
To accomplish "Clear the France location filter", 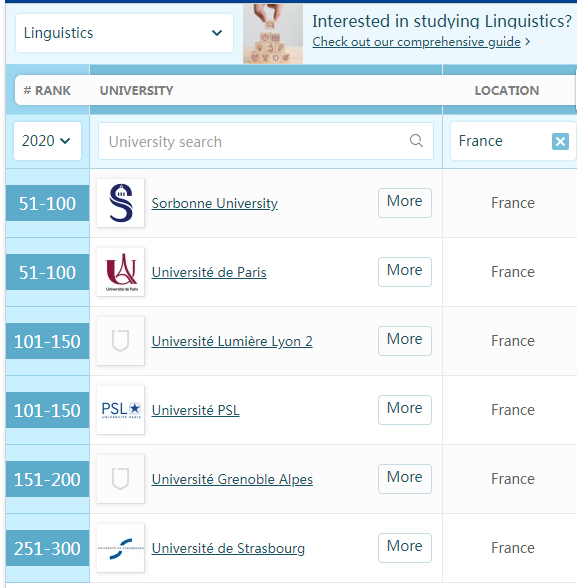I will point(560,141).
